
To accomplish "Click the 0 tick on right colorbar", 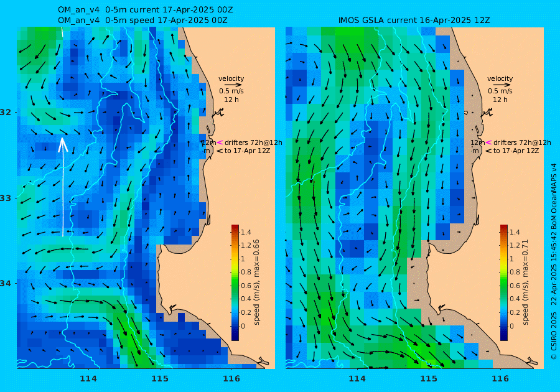I will tap(511, 326).
